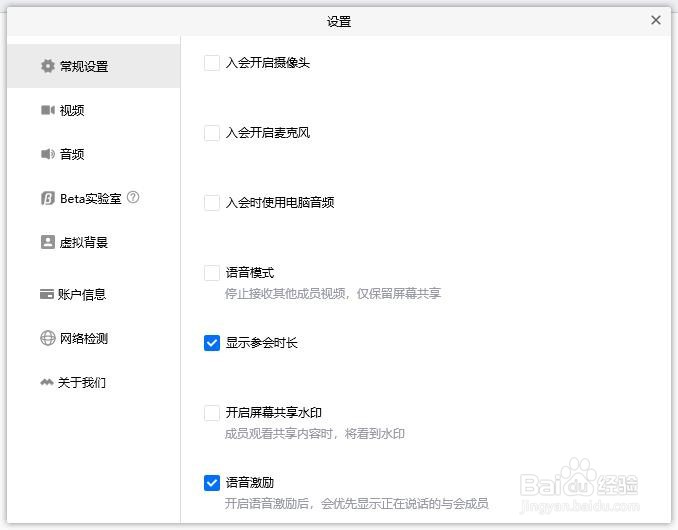The width and height of the screenshot is (678, 530).
Task: Tick the 入会时使用电脑音频 checkbox
Action: tap(212, 203)
